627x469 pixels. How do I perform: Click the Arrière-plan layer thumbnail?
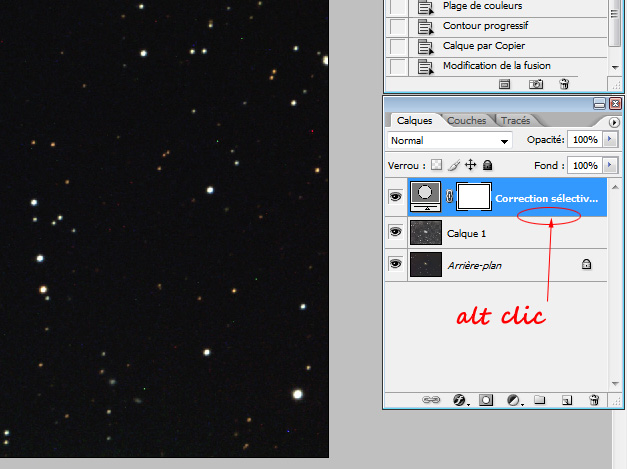pyautogui.click(x=426, y=264)
